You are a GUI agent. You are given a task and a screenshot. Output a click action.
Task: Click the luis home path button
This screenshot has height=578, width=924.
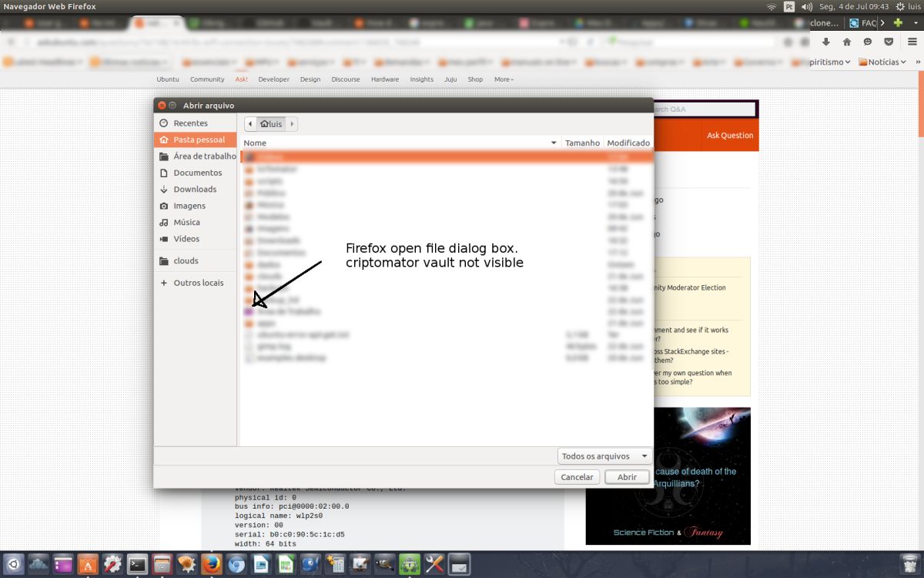coord(271,123)
